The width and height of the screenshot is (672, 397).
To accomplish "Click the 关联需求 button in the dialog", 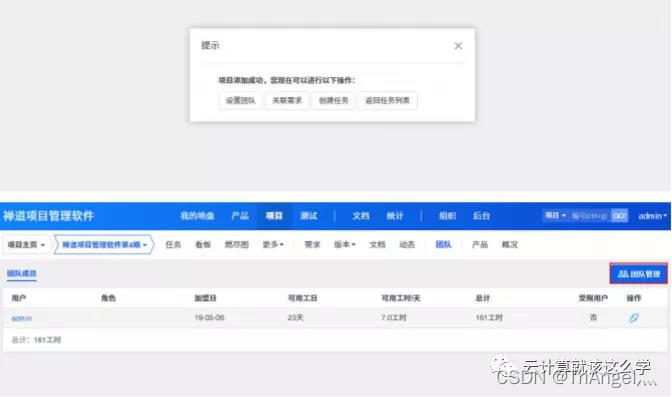I will (x=287, y=100).
